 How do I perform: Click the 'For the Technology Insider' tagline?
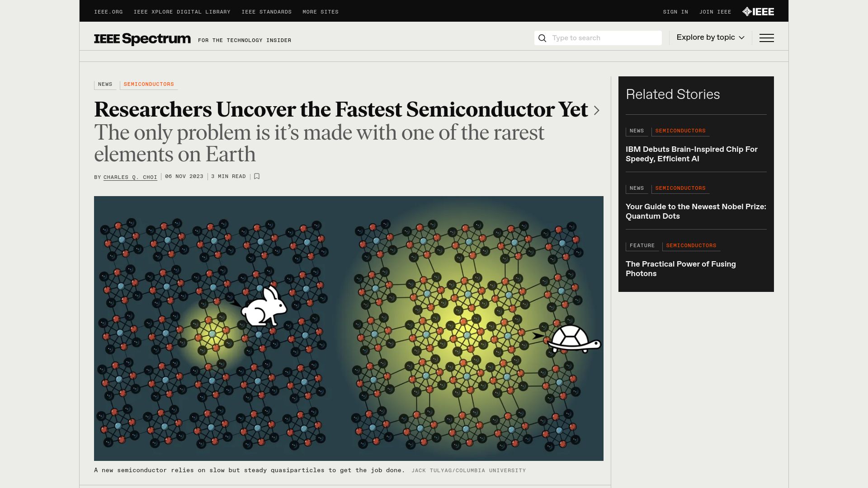[245, 41]
